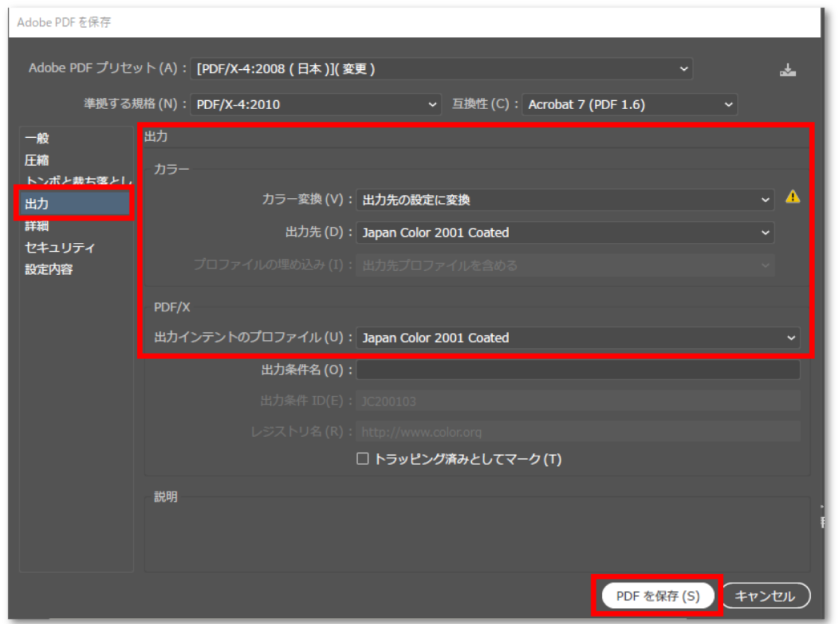Open the セキュリティ settings section
This screenshot has height=624, width=840.
point(60,248)
